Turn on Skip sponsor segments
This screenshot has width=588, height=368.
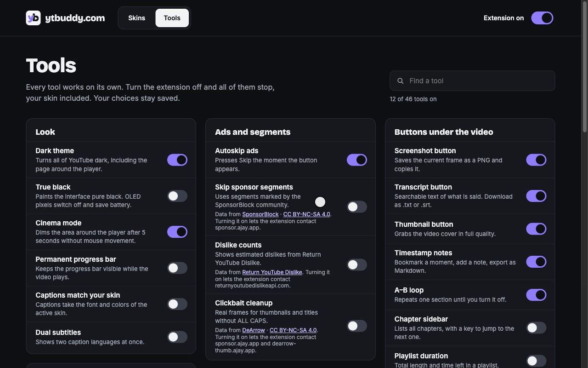357,207
